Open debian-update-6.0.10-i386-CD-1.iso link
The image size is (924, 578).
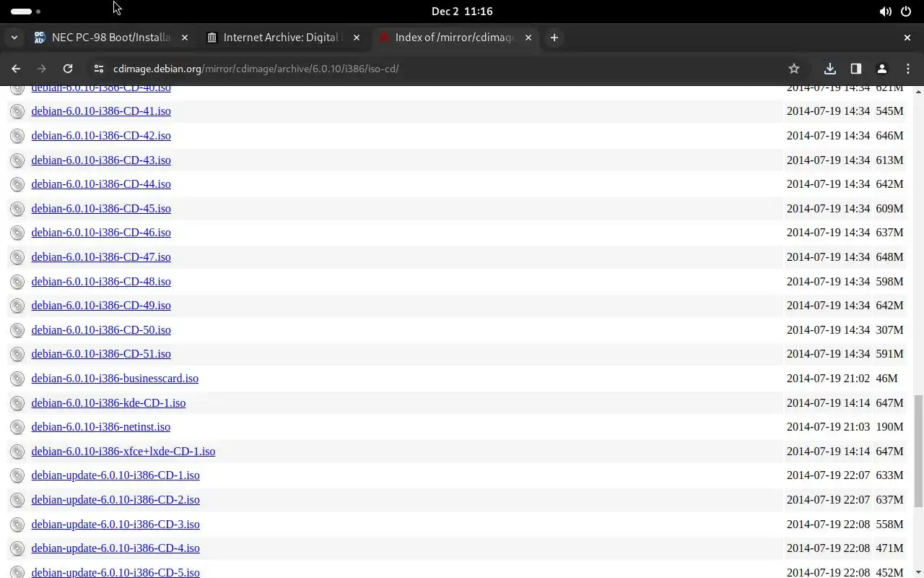coord(115,475)
